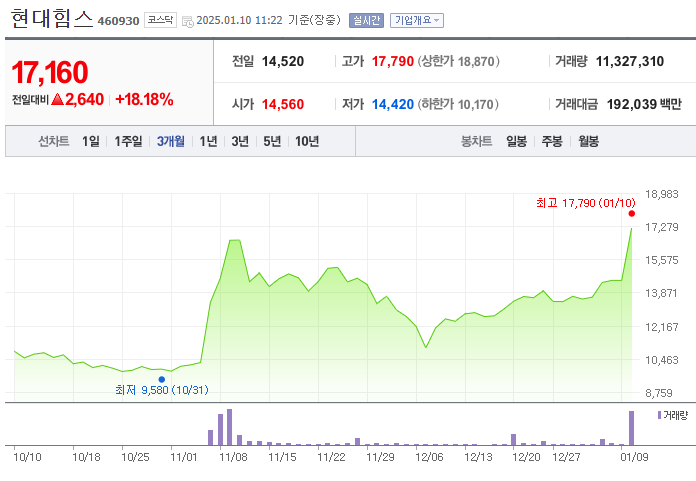This screenshot has width=696, height=481.
Task: Switch to 주봉 candle chart
Action: click(x=552, y=141)
